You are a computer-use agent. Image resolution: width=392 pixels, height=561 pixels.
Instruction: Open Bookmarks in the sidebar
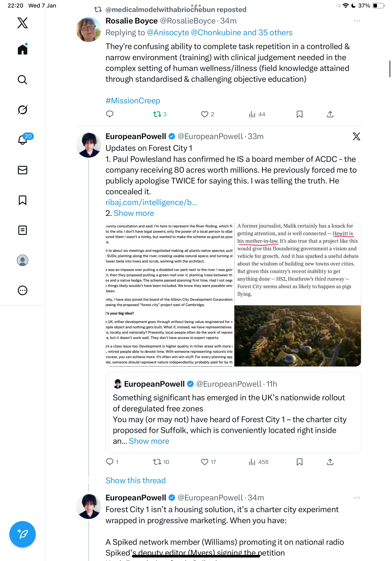point(23,200)
